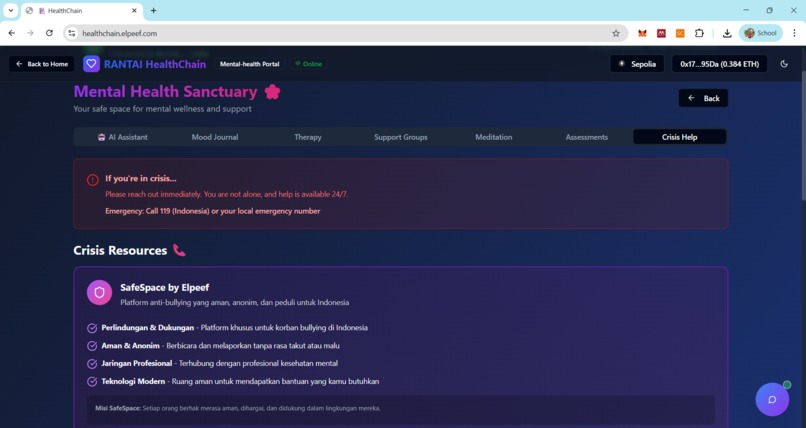Click the RANTAI HealthChain heart logo

point(91,64)
